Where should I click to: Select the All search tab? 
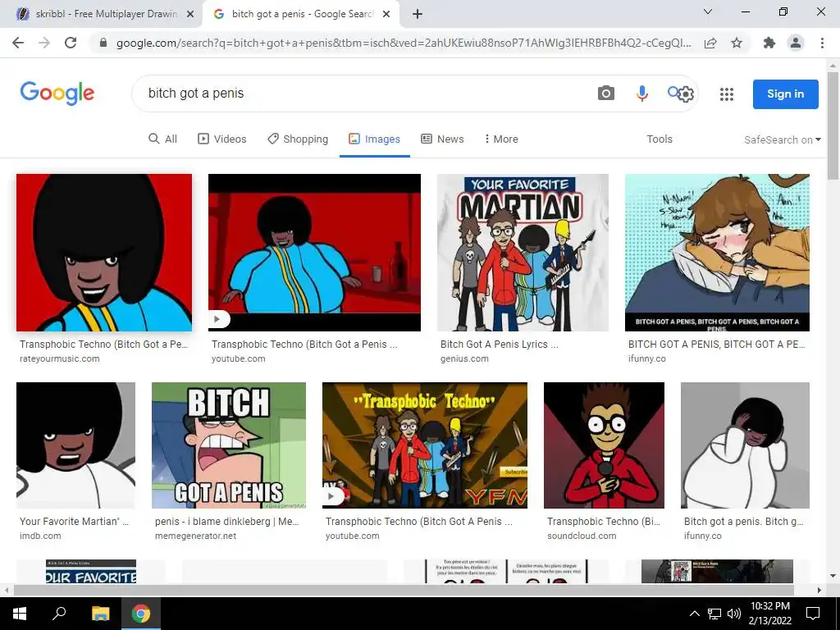[163, 139]
